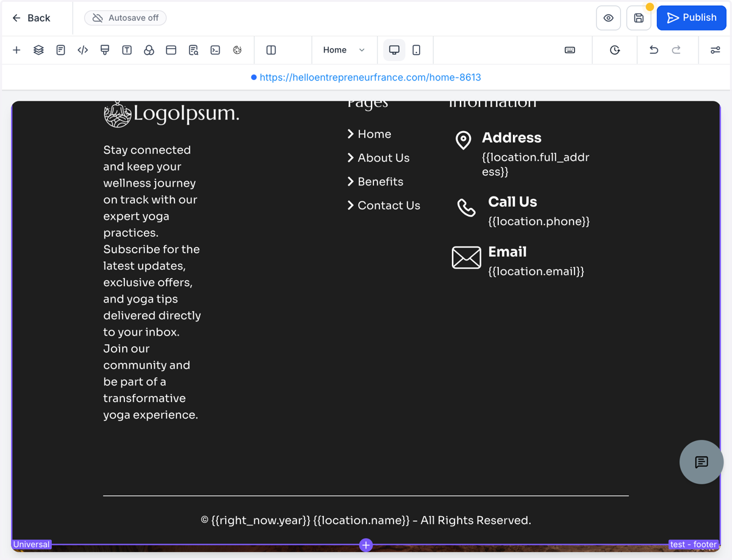
Task: Undo the last change
Action: click(x=654, y=50)
